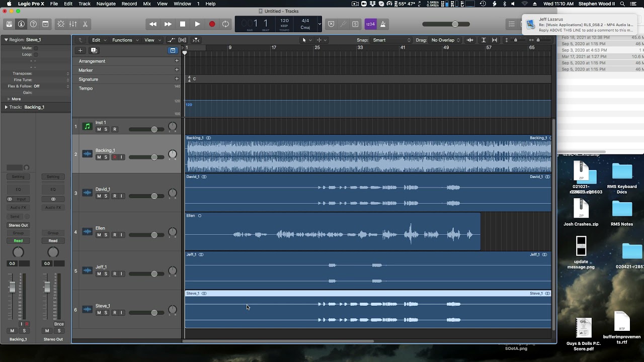Open the Functions dropdown menu
Screen dimensions: 644x362
pos(125,40)
